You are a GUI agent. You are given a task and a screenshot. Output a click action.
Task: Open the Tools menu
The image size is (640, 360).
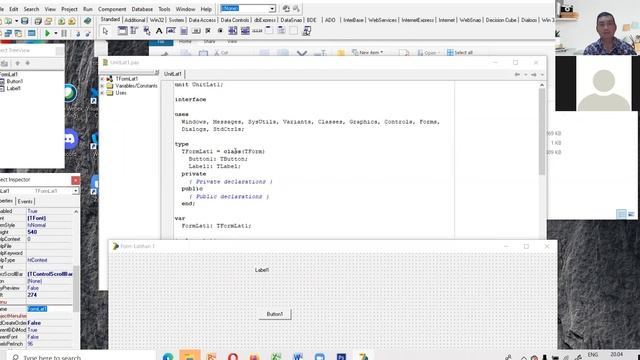tap(164, 9)
